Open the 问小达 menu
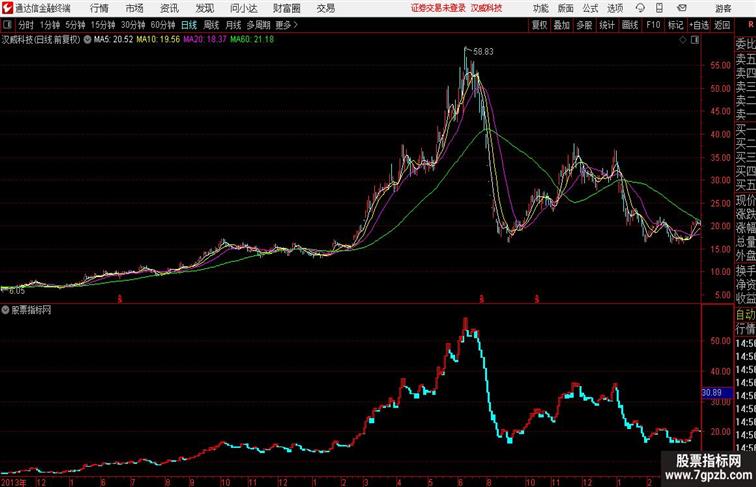The width and height of the screenshot is (756, 487). point(243,8)
